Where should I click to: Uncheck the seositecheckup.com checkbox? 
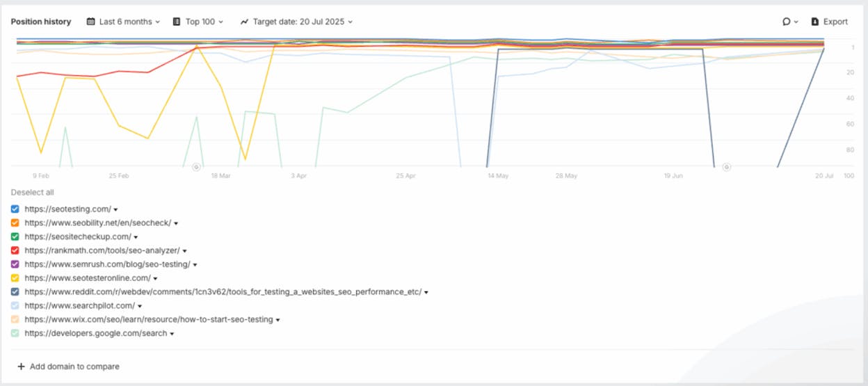[15, 236]
